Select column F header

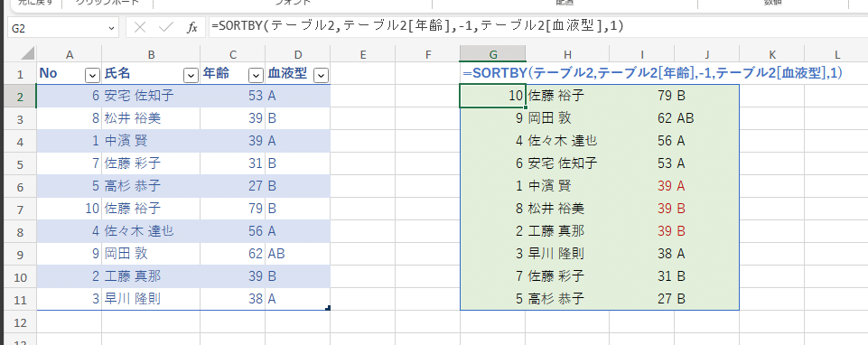coord(427,54)
